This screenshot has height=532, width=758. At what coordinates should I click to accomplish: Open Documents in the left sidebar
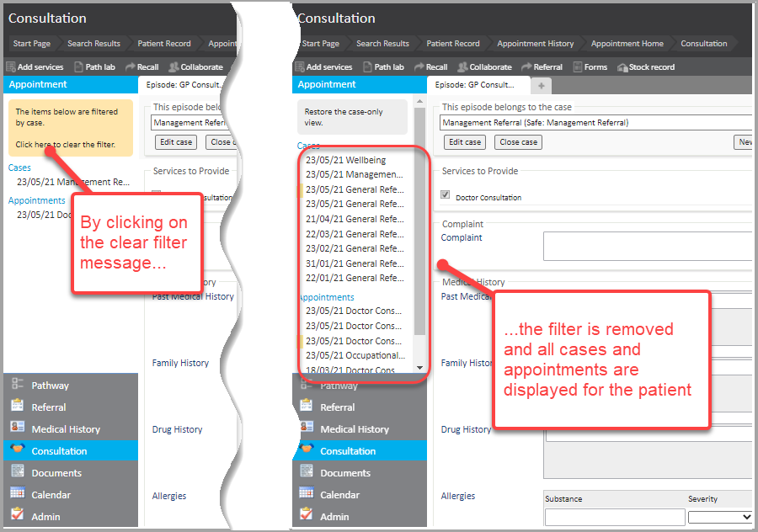pos(56,473)
